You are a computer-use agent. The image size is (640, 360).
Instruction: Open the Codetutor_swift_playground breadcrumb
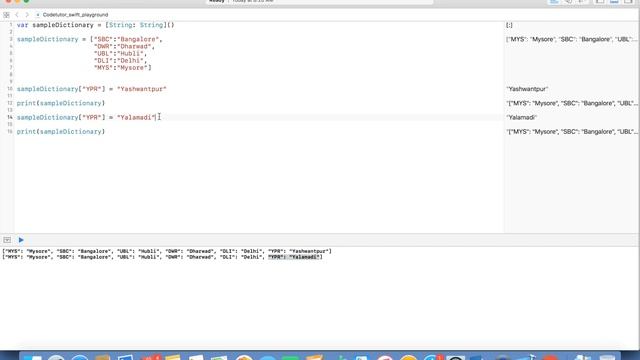(75, 15)
